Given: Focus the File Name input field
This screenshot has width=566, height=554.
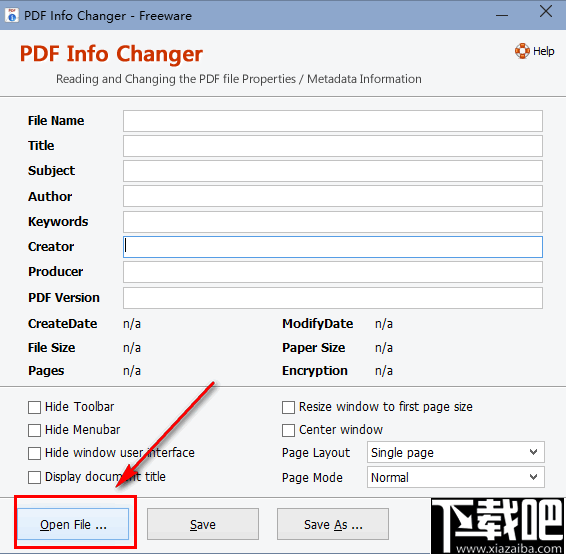Looking at the screenshot, I should (x=332, y=121).
